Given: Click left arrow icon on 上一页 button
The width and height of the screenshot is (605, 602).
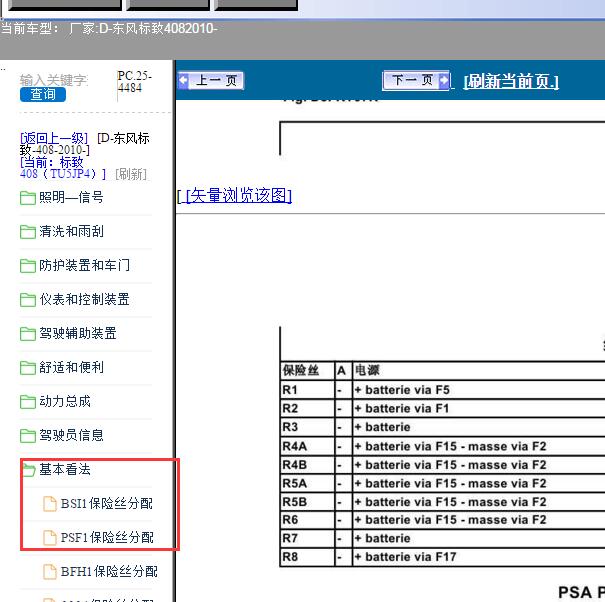Looking at the screenshot, I should pyautogui.click(x=184, y=81).
